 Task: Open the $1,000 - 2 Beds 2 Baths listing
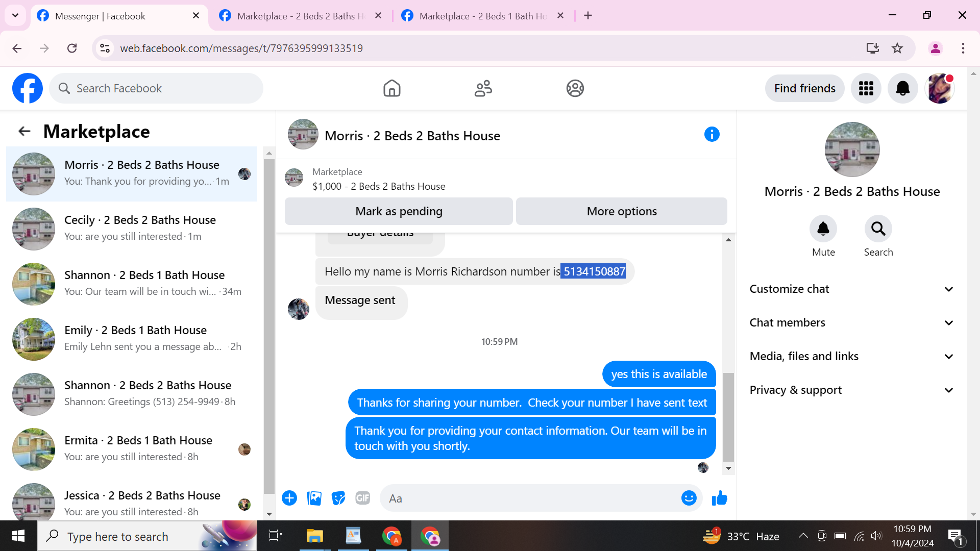tap(379, 186)
